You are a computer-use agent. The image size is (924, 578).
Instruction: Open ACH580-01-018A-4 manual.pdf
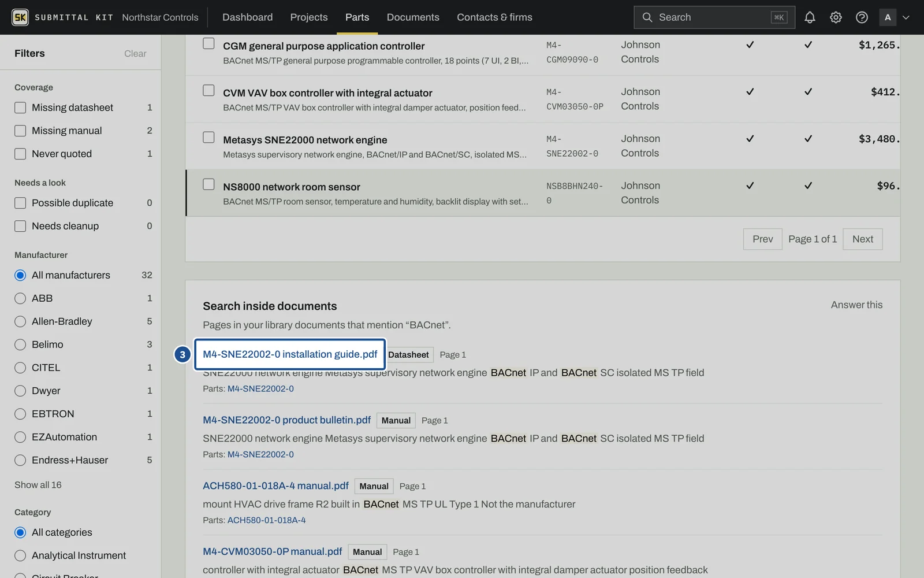pos(275,486)
